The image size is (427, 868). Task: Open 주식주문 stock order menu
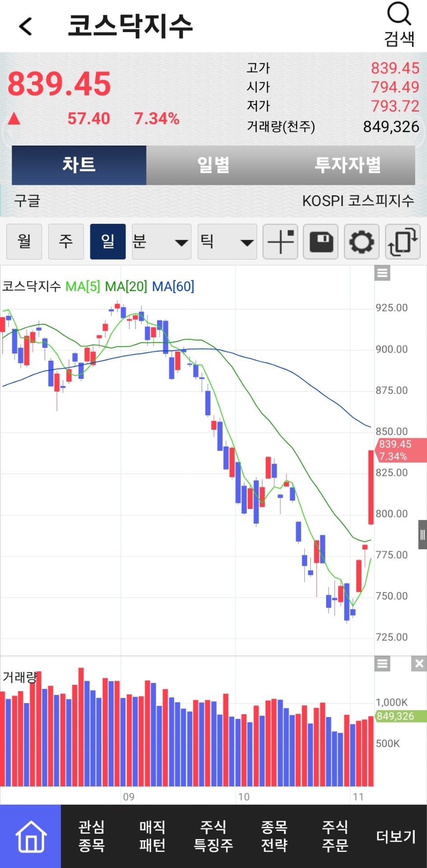tap(335, 836)
